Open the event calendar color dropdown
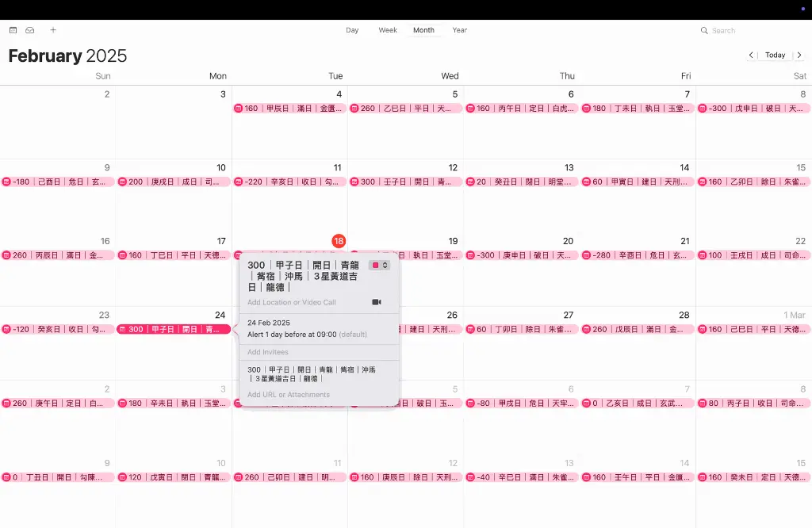812x528 pixels. pyautogui.click(x=379, y=265)
